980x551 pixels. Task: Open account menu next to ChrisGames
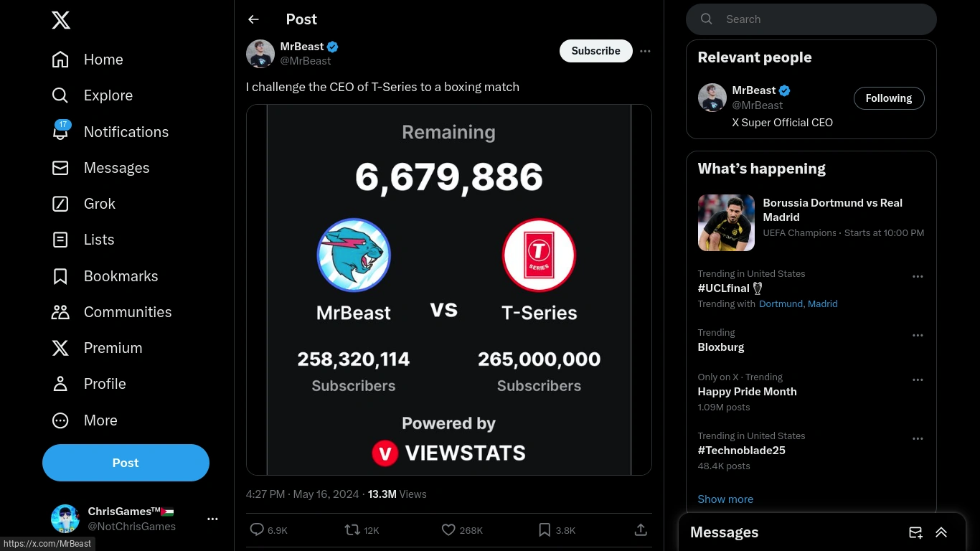click(212, 519)
